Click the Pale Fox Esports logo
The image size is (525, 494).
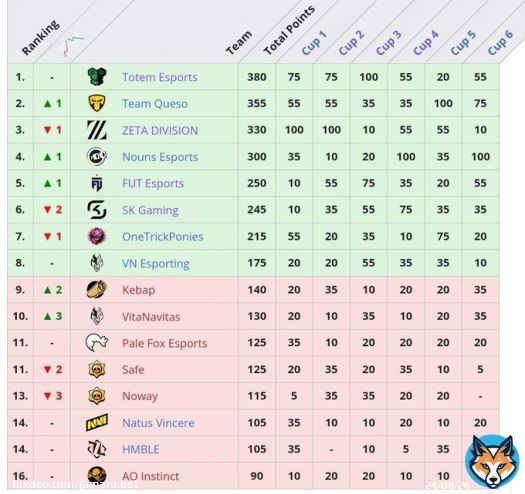coord(97,343)
